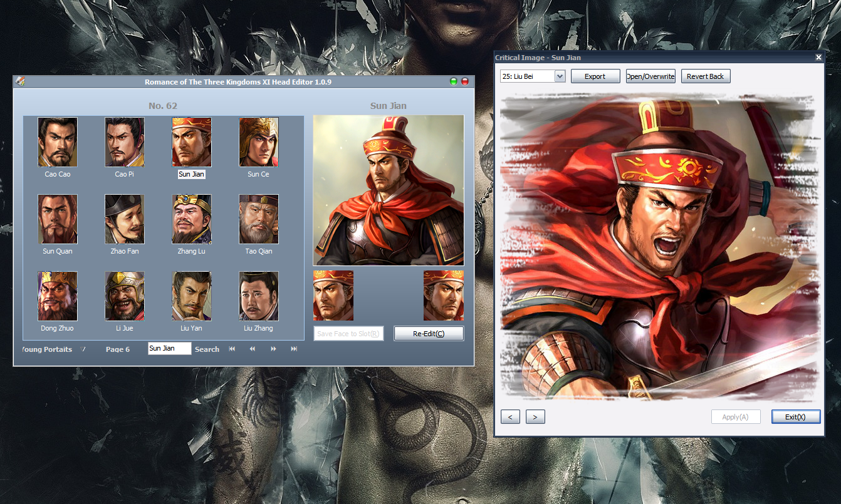The image size is (841, 504).
Task: Go to last page of portraits
Action: coord(294,349)
